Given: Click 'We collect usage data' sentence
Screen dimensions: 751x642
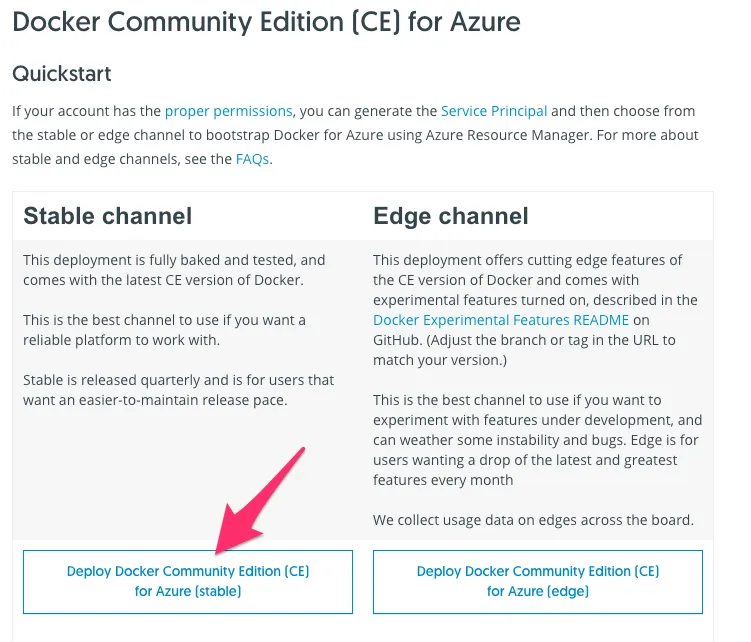Looking at the screenshot, I should tap(534, 520).
